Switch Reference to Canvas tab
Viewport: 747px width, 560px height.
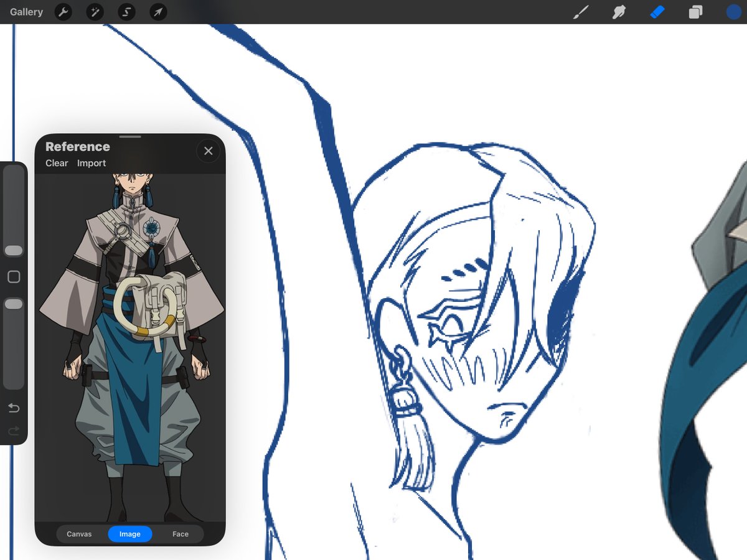click(x=79, y=534)
